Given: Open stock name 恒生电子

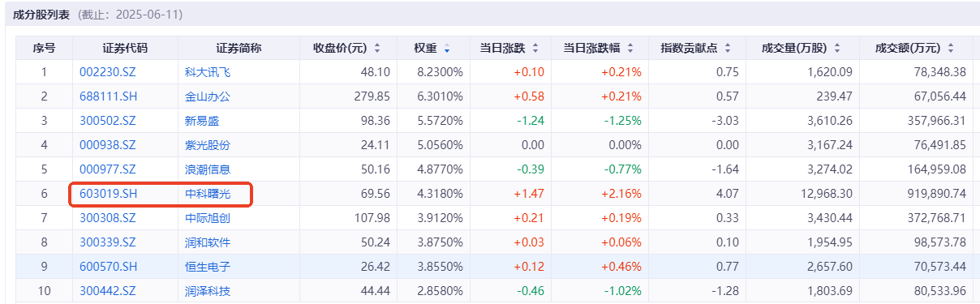Looking at the screenshot, I should pos(208,267).
